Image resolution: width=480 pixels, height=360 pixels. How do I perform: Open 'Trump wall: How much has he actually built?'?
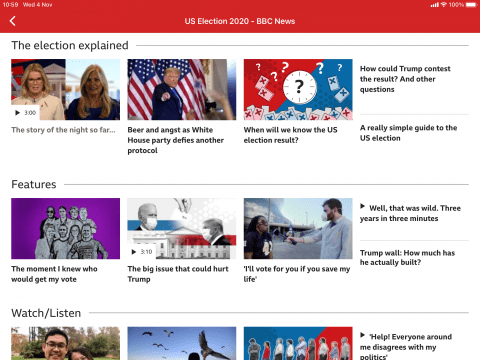coord(407,258)
